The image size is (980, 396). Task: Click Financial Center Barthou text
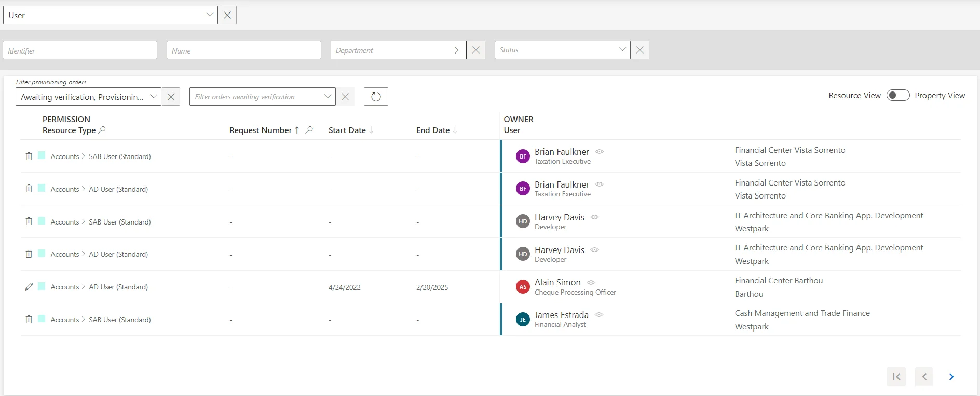pyautogui.click(x=779, y=281)
